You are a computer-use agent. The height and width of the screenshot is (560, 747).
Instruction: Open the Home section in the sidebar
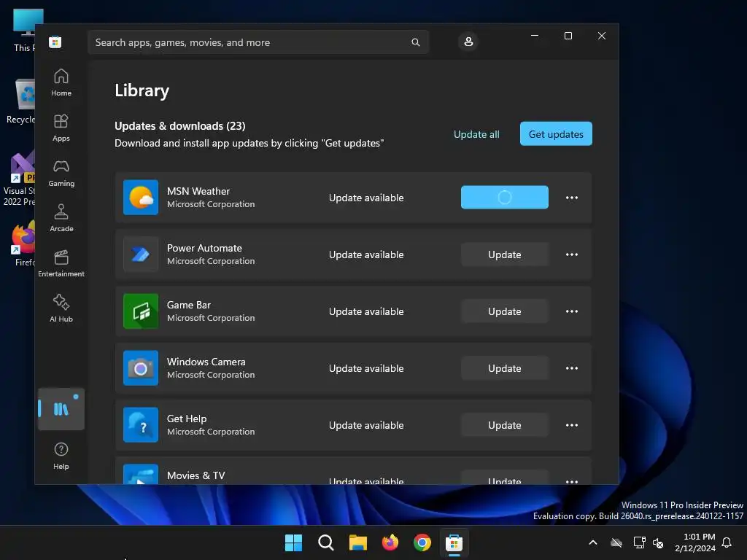[x=61, y=82]
